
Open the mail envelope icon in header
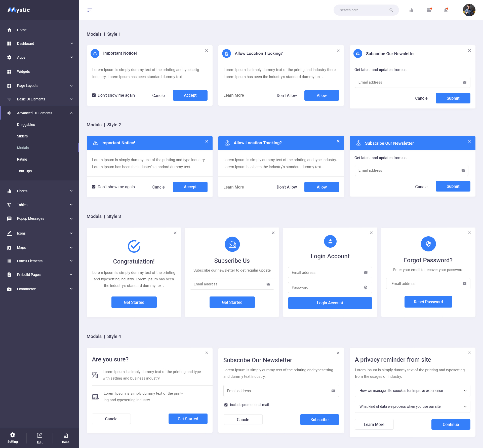point(429,10)
